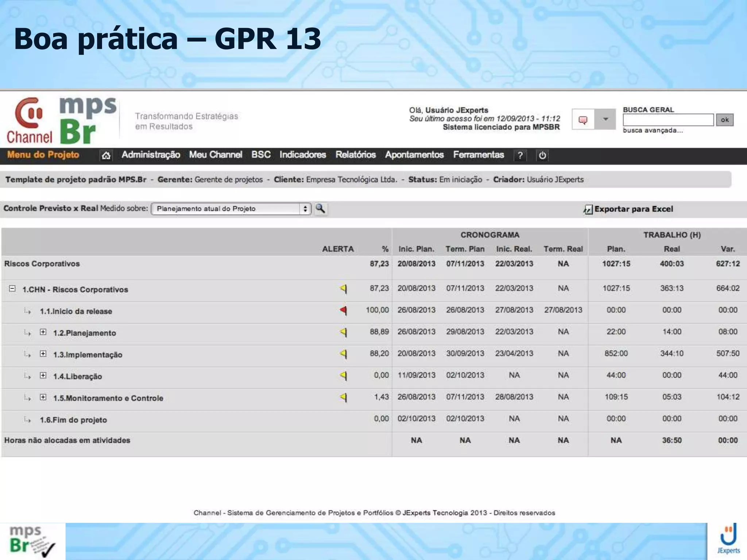Image resolution: width=747 pixels, height=560 pixels.
Task: Expand the 1.2.Planejamento node
Action: tap(43, 332)
